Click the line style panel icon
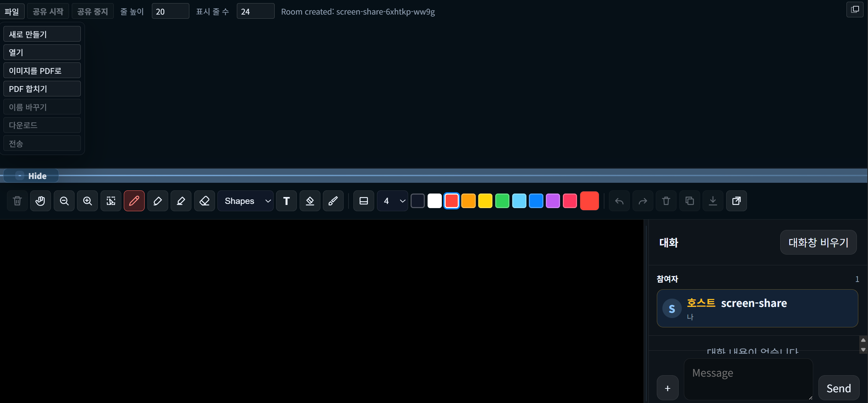The height and width of the screenshot is (403, 868). [364, 201]
